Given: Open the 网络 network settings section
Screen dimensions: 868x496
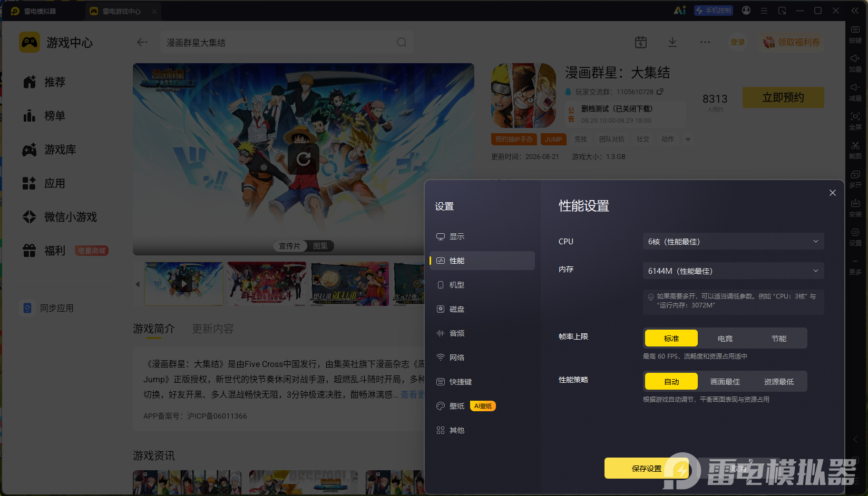Looking at the screenshot, I should tap(482, 358).
